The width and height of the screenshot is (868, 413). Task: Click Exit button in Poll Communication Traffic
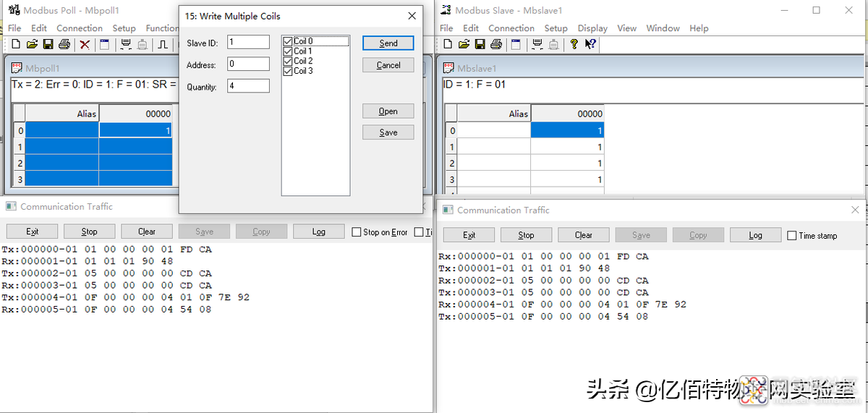click(x=32, y=231)
